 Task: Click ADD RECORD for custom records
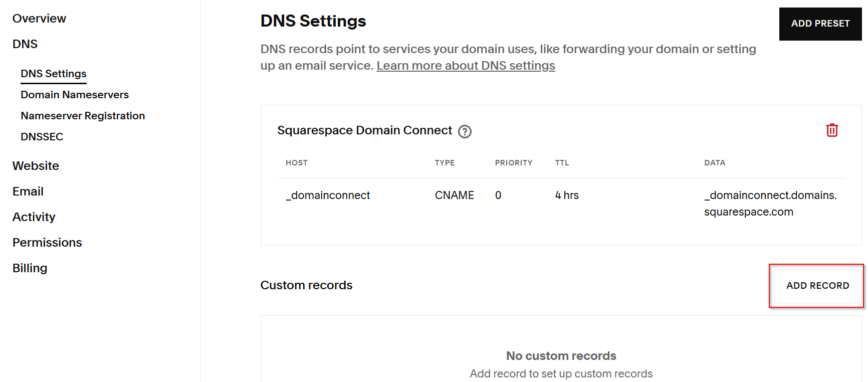pos(817,286)
